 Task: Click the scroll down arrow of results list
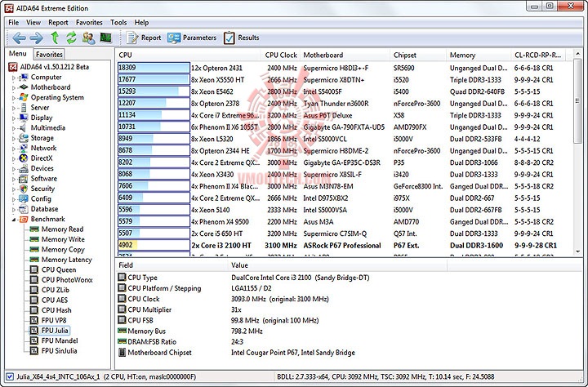tap(578, 251)
